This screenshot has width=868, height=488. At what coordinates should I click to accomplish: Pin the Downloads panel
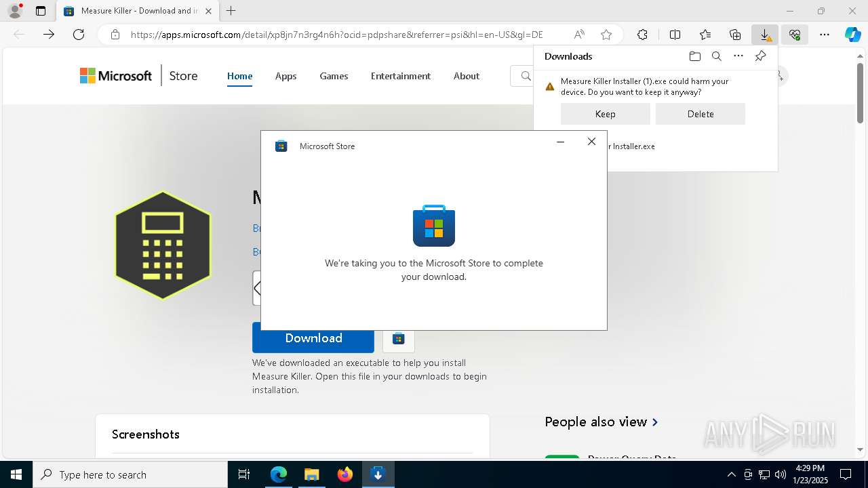pyautogui.click(x=761, y=56)
